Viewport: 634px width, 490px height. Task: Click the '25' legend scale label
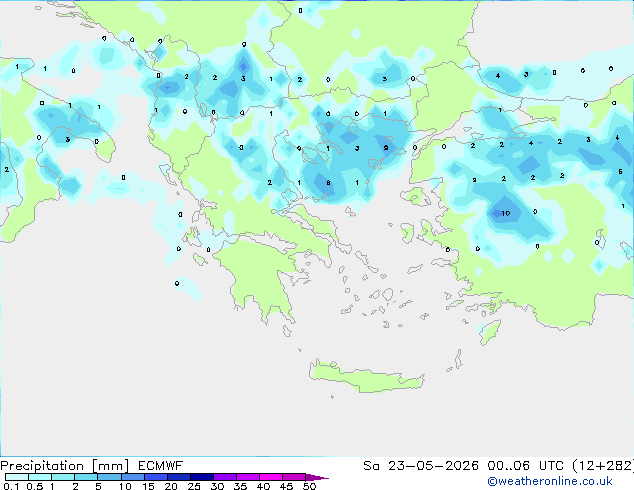tap(194, 486)
